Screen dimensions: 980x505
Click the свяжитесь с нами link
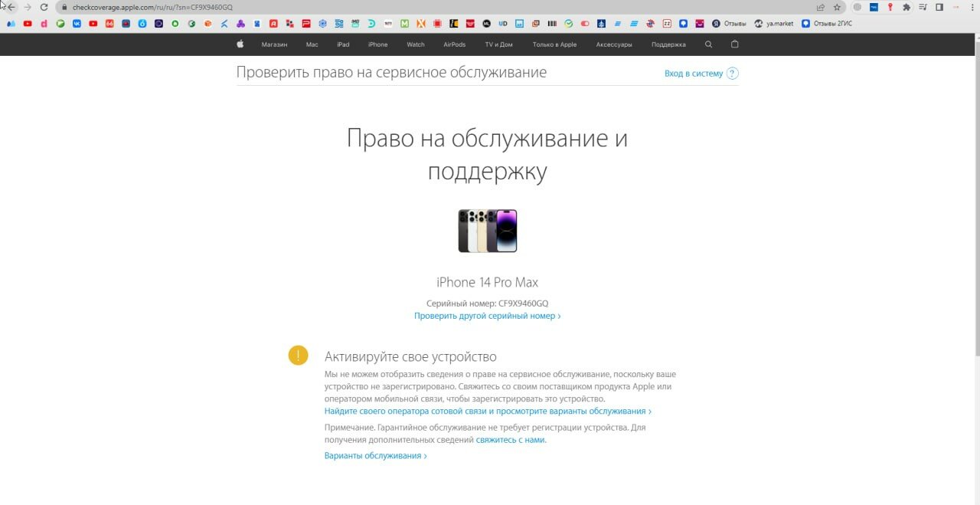click(511, 440)
